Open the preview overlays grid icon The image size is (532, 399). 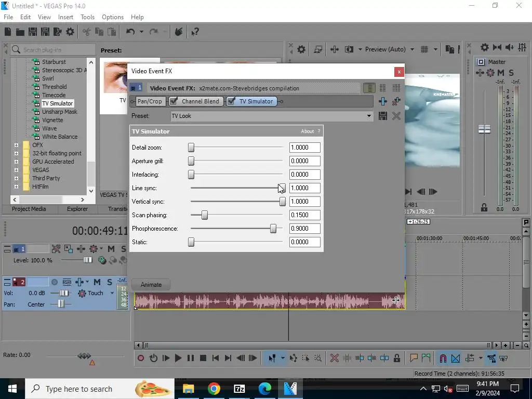[424, 49]
